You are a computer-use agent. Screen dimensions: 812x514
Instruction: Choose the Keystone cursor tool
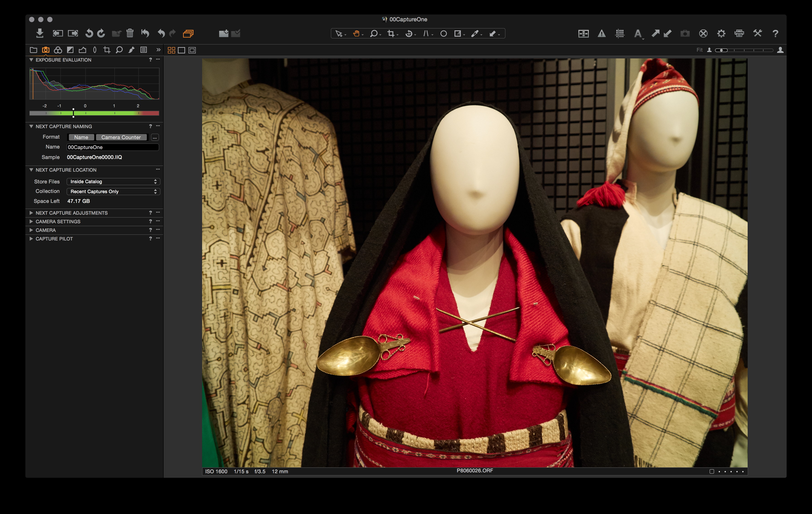[x=426, y=33]
